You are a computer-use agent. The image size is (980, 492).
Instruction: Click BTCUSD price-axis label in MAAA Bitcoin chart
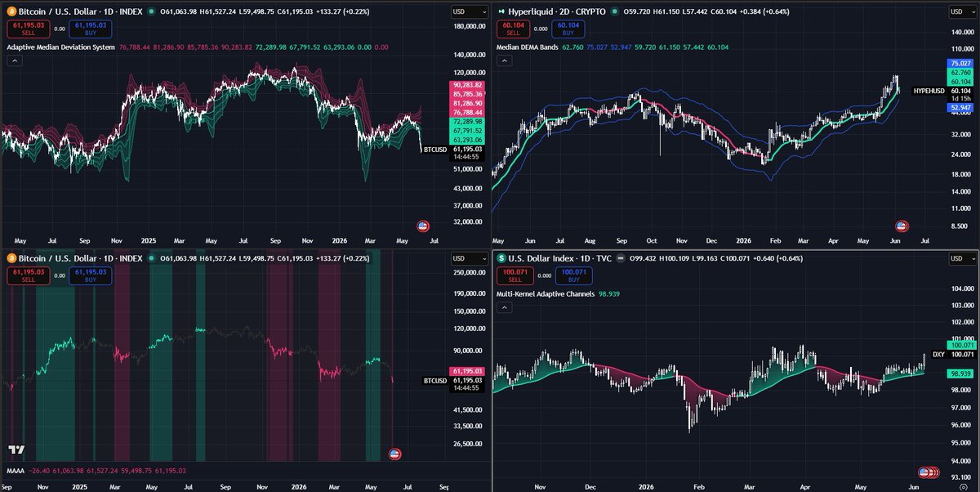coord(434,381)
